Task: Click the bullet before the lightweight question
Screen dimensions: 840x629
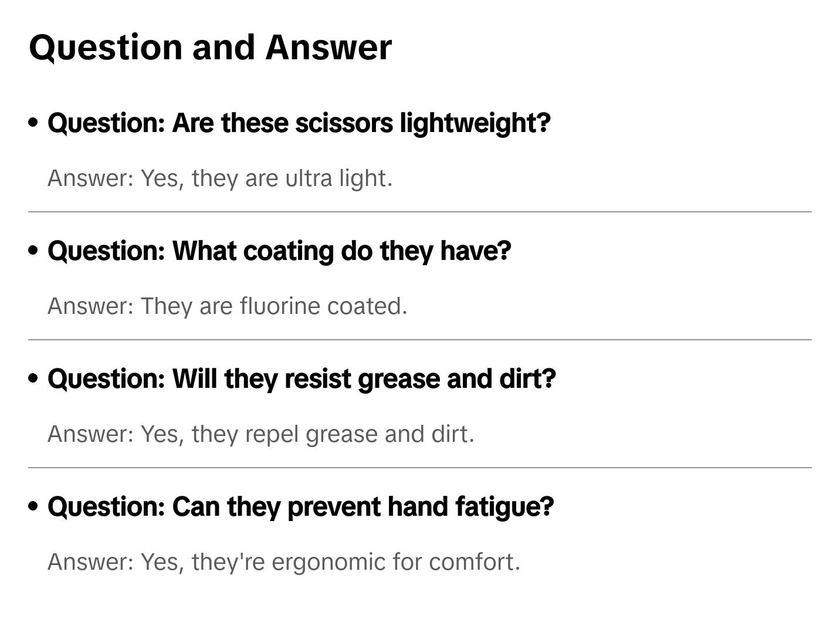Action: pyautogui.click(x=33, y=123)
